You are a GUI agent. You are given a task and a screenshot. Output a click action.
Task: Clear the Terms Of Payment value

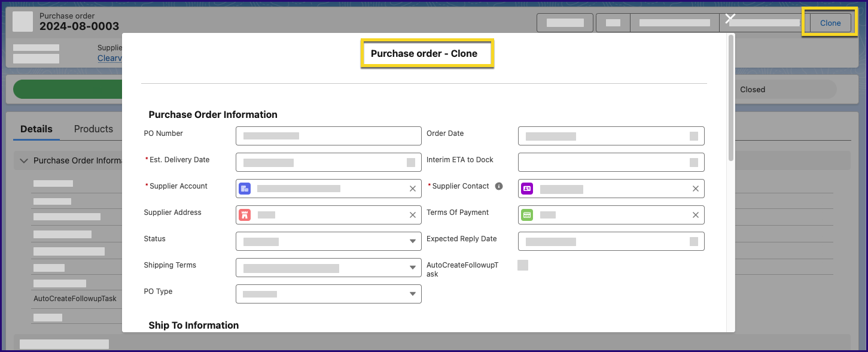[x=696, y=215]
